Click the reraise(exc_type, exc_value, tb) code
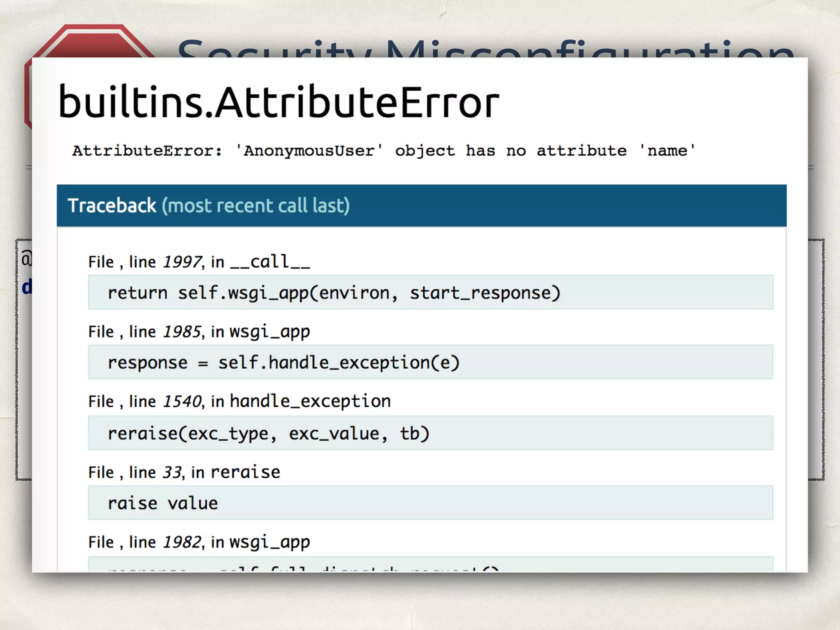Screen dimensions: 840x630 tap(268, 434)
